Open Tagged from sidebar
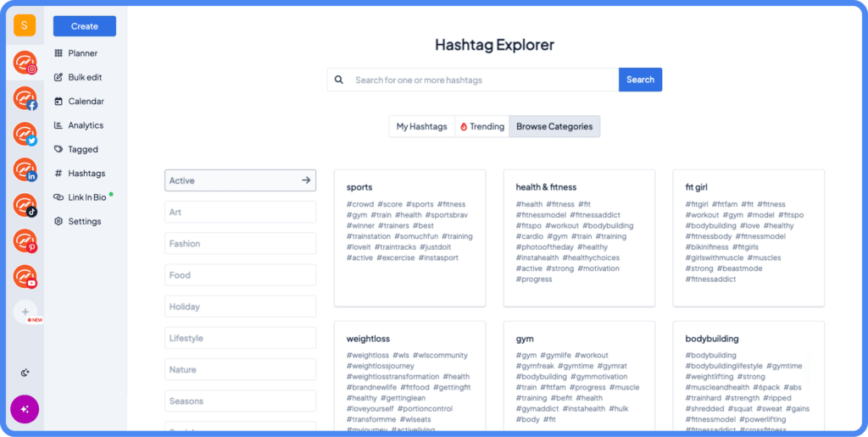The image size is (868, 437). (x=75, y=149)
